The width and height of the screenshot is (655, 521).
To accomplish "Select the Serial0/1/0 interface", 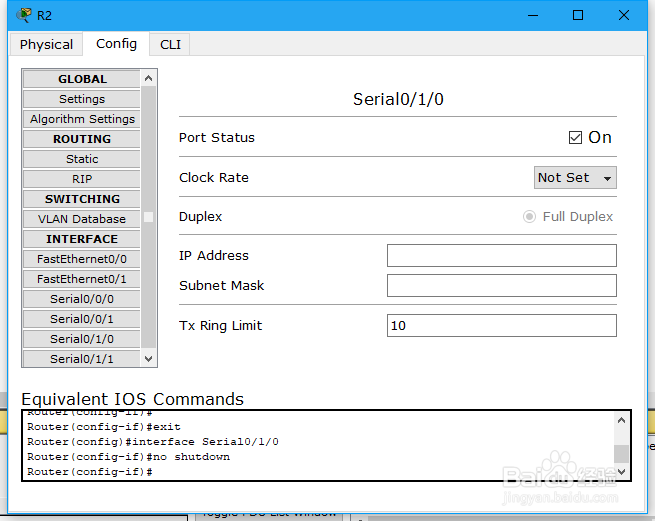I will click(x=82, y=339).
